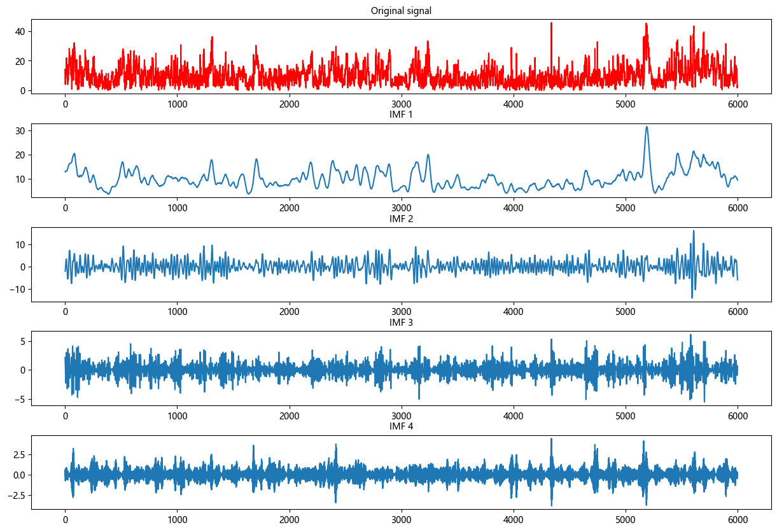
Task: Click x-axis label "1000" under IMF 4 plot
Action: point(177,520)
